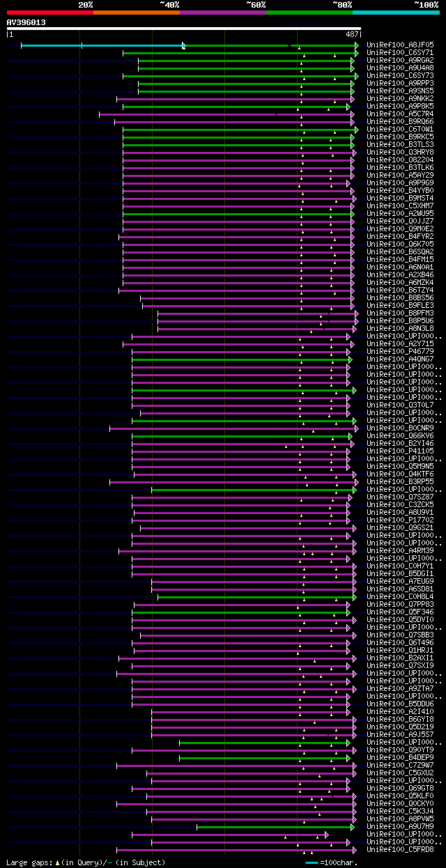The width and height of the screenshot is (446, 868).
Task: Select the UniRef100_B9RKC5 label
Action: tap(401, 137)
